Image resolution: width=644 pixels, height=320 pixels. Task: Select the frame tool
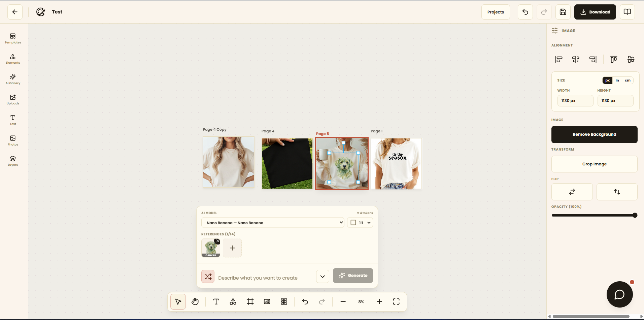[250, 301]
